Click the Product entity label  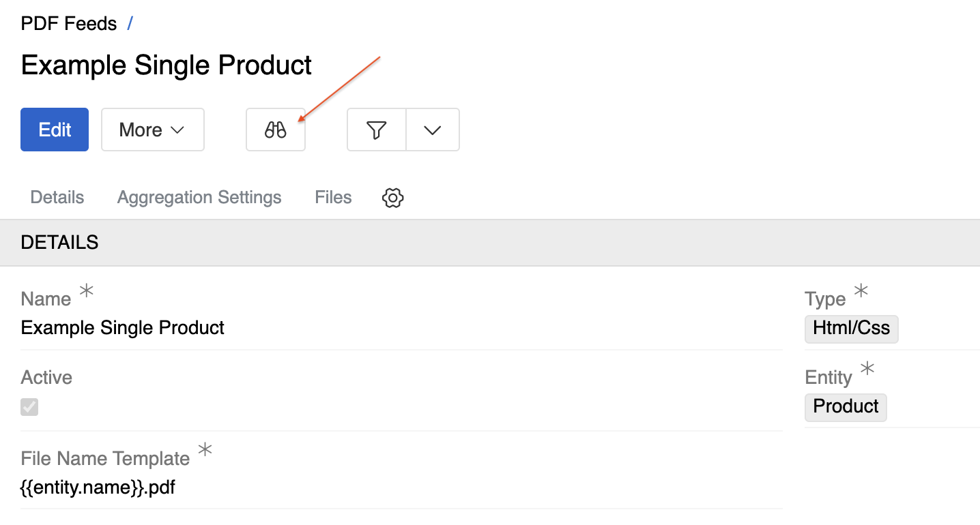click(846, 407)
